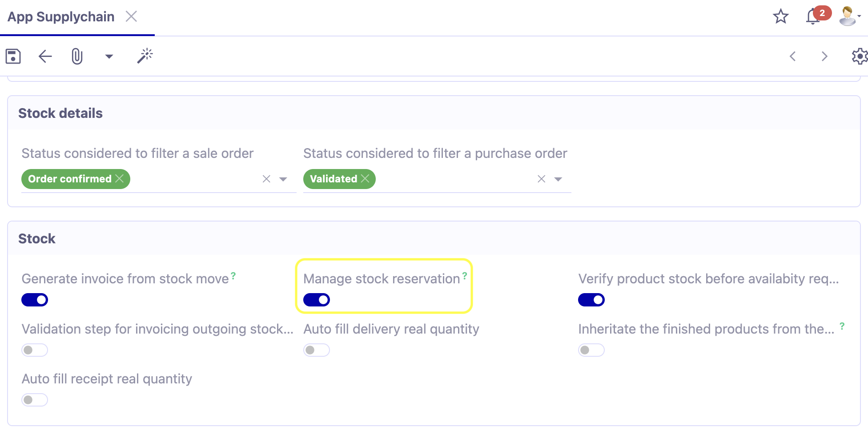Turn off Generate invoice from stock move
The image size is (868, 435).
point(35,300)
